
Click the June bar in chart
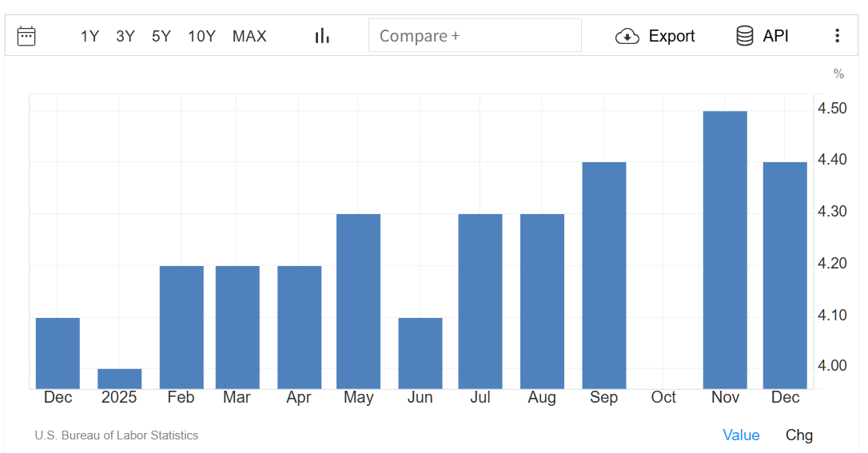420,352
